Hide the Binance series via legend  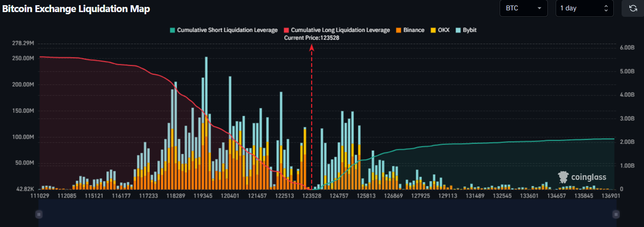pos(410,30)
